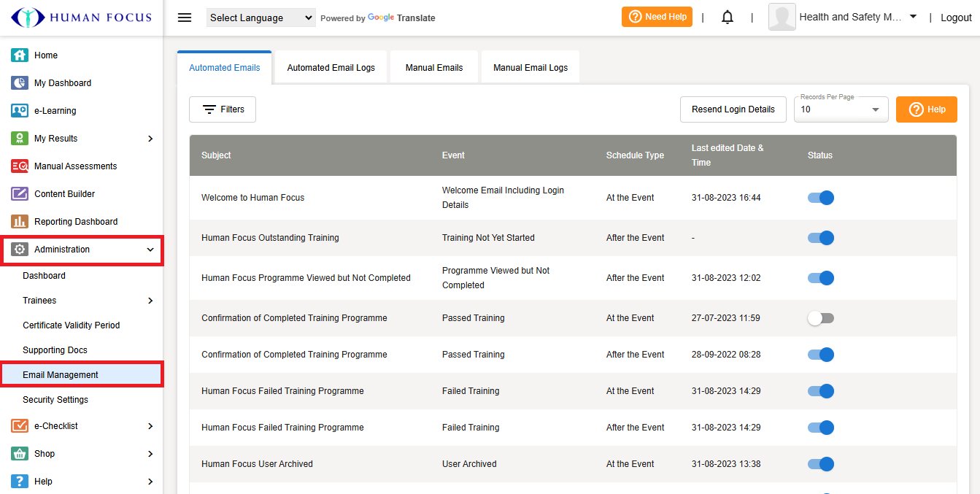Click the notification bell icon
Image resolution: width=980 pixels, height=494 pixels.
[x=727, y=18]
